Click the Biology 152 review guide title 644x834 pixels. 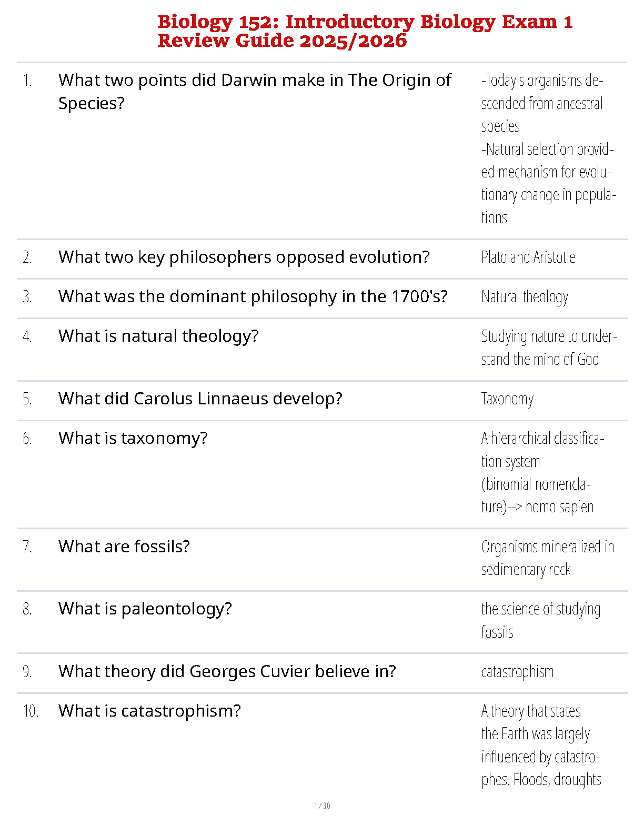(x=365, y=31)
